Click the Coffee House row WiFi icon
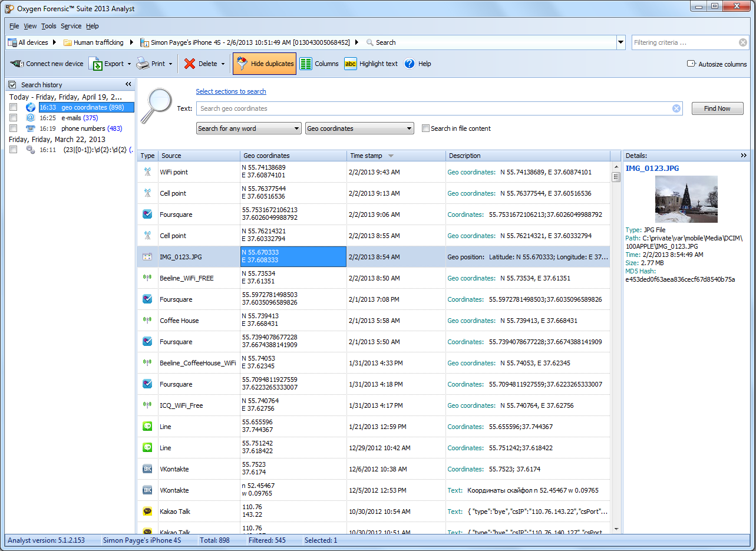Viewport: 756px width, 551px height. (x=147, y=321)
